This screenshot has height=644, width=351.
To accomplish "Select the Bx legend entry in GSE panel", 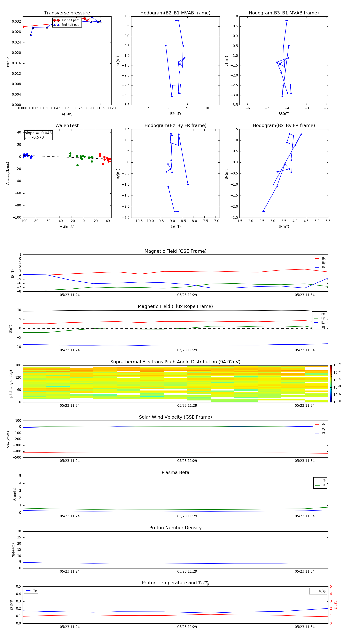I will pos(320,259).
